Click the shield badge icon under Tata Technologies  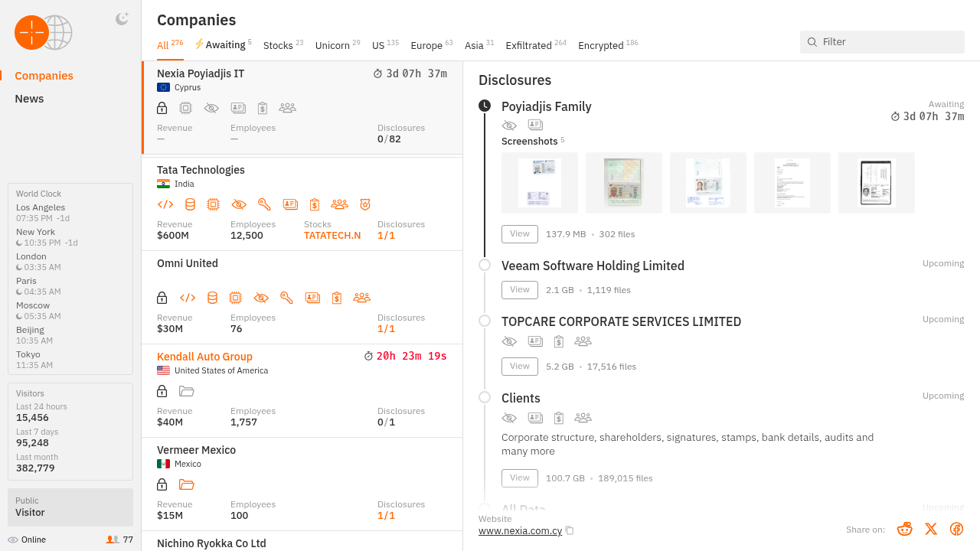click(x=365, y=204)
